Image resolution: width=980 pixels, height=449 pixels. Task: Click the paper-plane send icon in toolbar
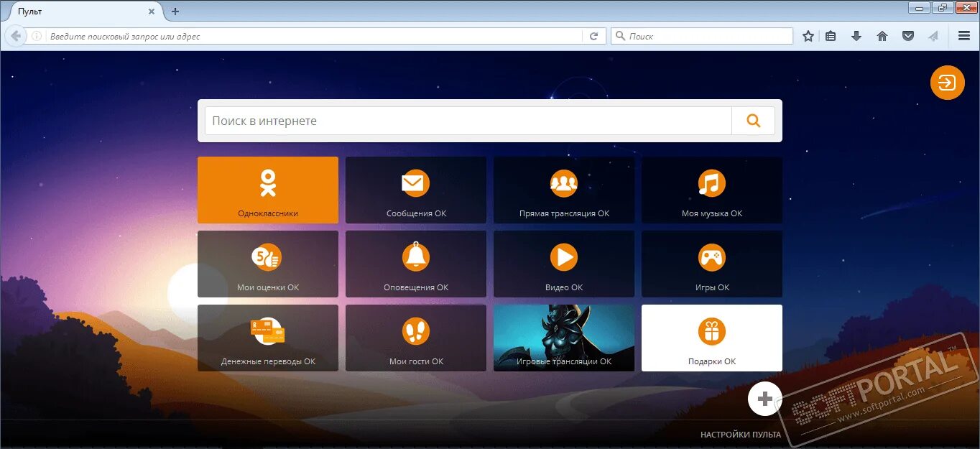933,36
